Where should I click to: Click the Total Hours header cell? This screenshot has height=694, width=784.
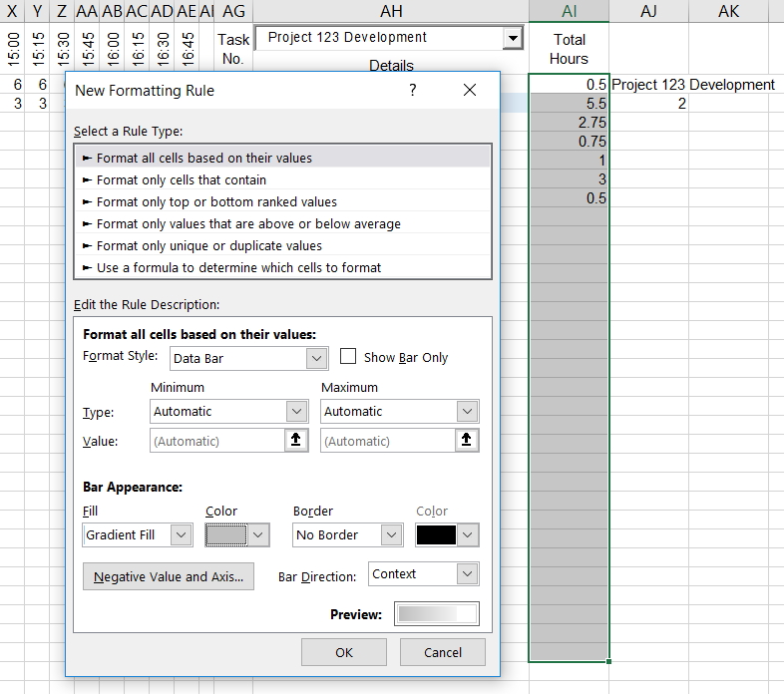tap(569, 49)
